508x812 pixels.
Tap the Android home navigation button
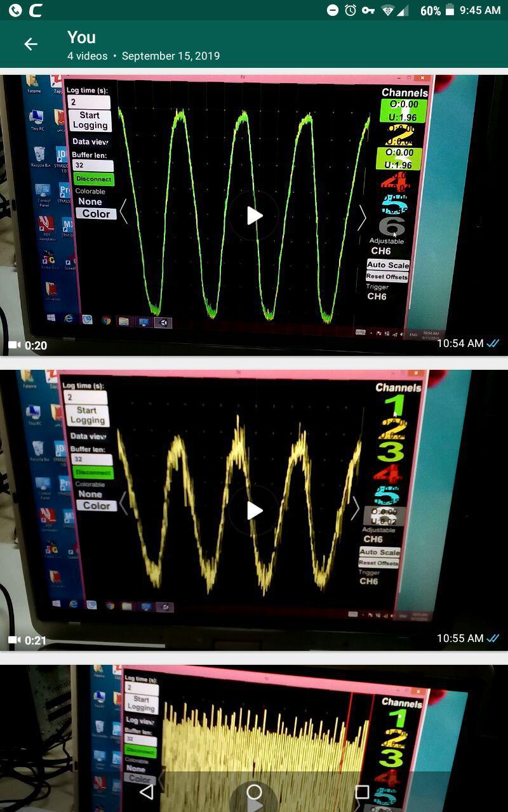pos(254,792)
